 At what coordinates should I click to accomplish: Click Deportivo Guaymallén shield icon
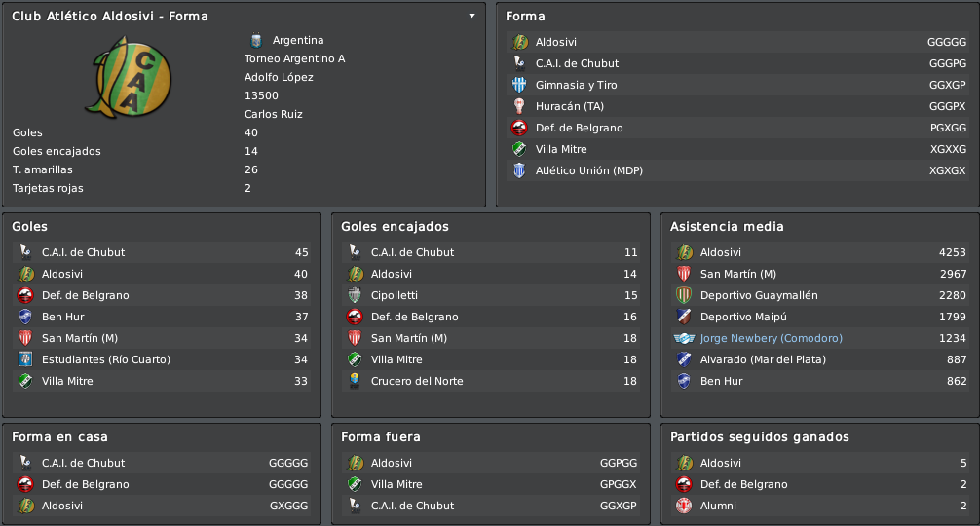pyautogui.click(x=685, y=295)
